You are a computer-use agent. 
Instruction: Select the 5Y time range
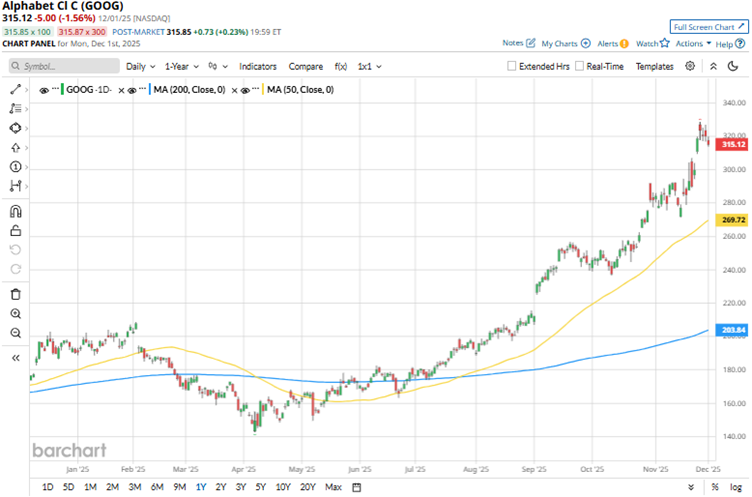coord(260,487)
